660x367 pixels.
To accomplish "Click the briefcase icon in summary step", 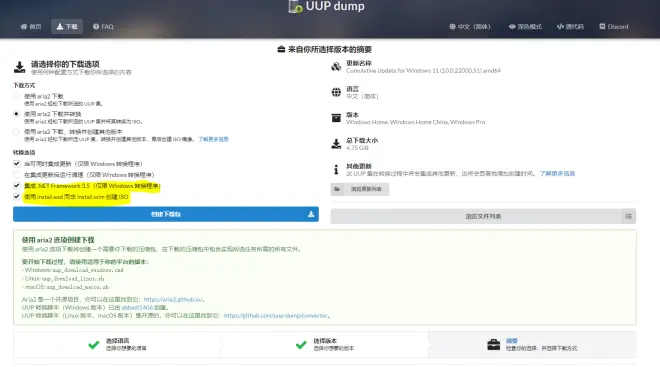I will 493,345.
